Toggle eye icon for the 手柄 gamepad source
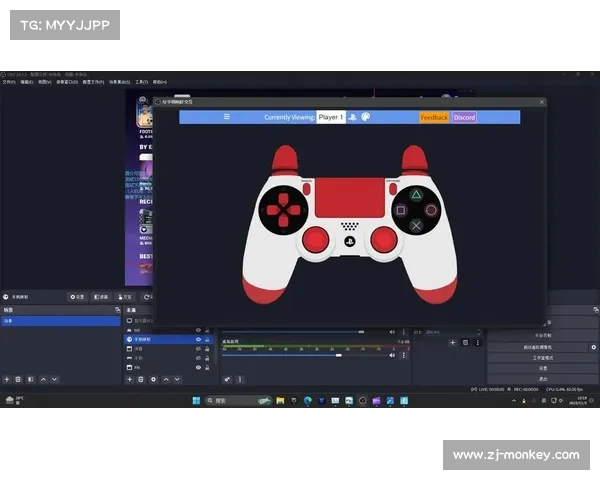This screenshot has width=600, height=480. 198,358
